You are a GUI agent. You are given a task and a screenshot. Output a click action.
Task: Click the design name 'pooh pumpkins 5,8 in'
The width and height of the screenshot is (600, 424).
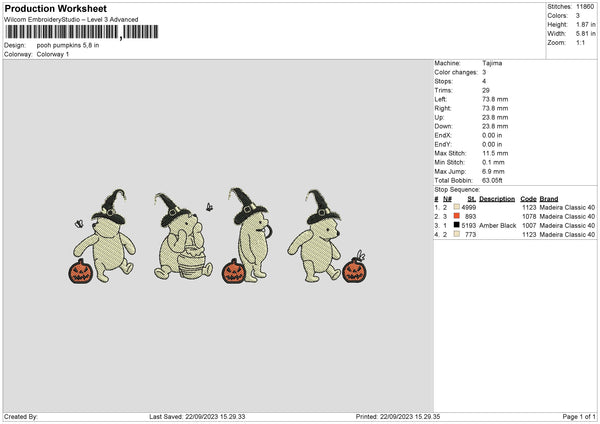[68, 45]
